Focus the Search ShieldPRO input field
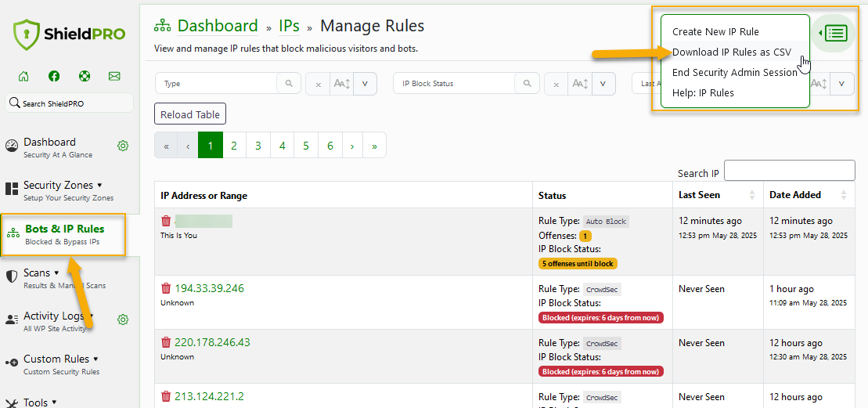868x408 pixels. click(x=69, y=103)
